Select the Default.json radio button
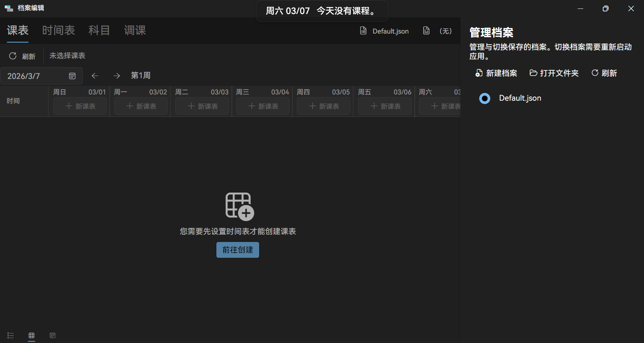This screenshot has height=343, width=644. [485, 98]
